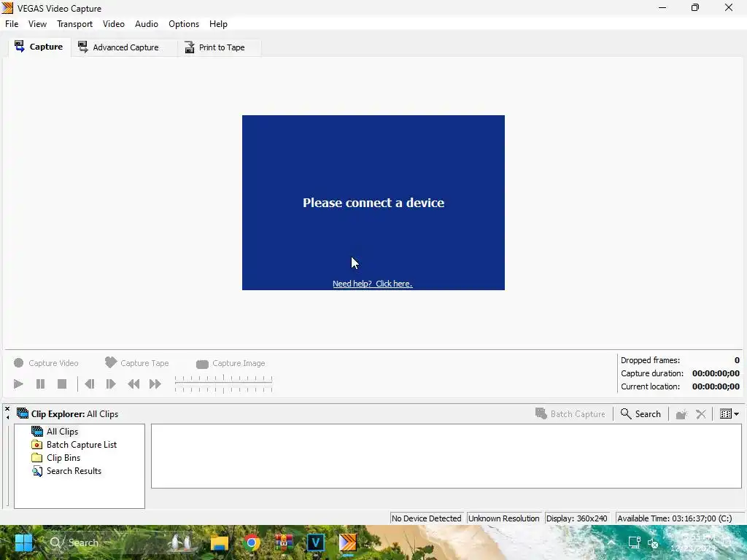Open Google Chrome from the taskbar
Screen dimensions: 747x560
point(252,542)
